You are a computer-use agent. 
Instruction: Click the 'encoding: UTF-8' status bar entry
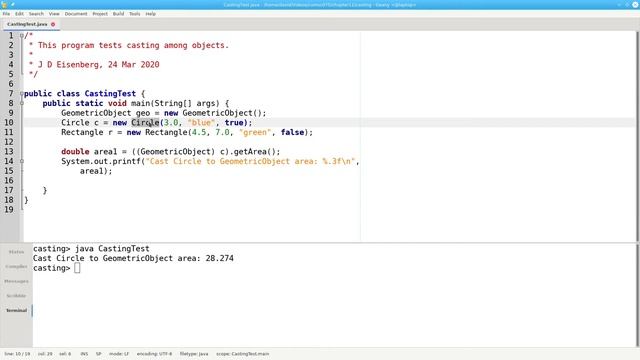tap(154, 354)
